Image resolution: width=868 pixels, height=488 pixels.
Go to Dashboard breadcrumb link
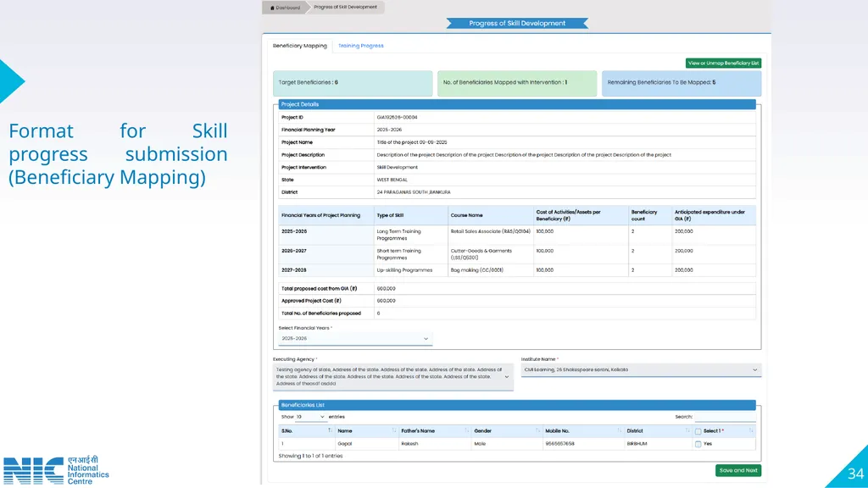[x=285, y=8]
